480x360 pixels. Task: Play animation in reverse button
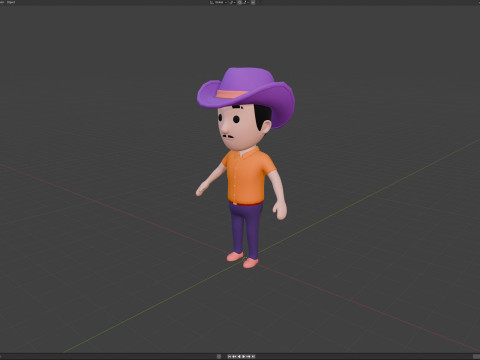[239, 357]
